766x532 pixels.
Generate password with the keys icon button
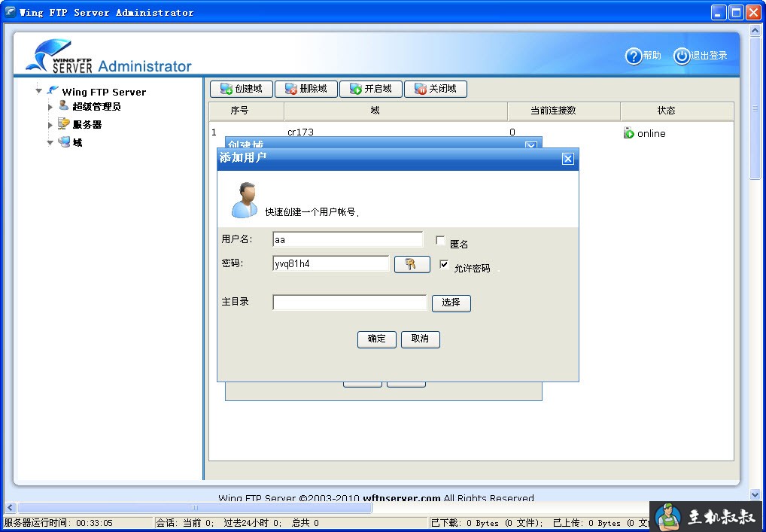[412, 264]
